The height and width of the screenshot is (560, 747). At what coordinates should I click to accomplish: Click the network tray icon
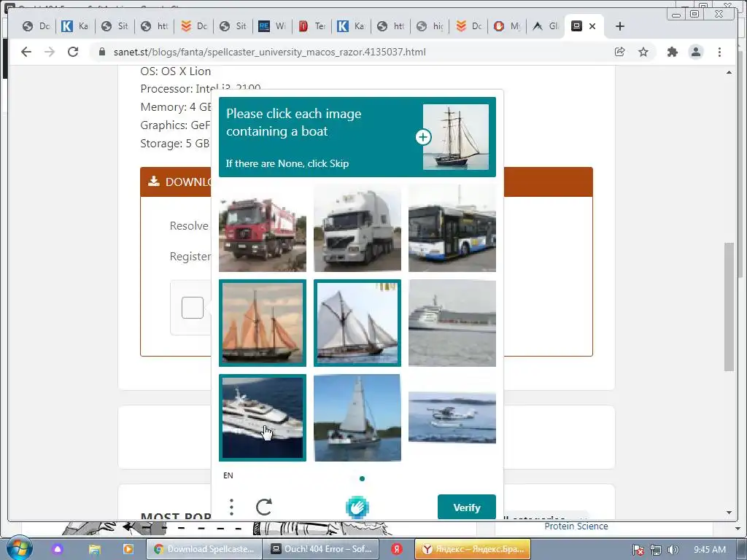pos(656,550)
